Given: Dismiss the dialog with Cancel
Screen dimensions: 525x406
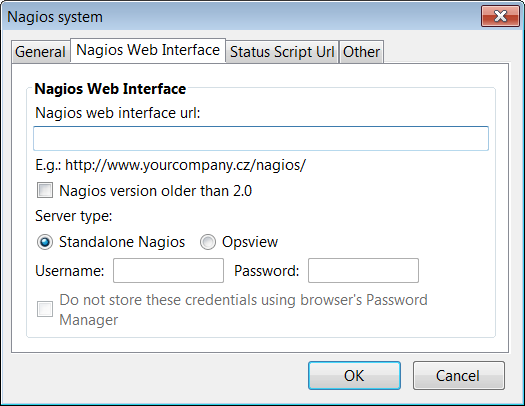Looking at the screenshot, I should click(458, 376).
